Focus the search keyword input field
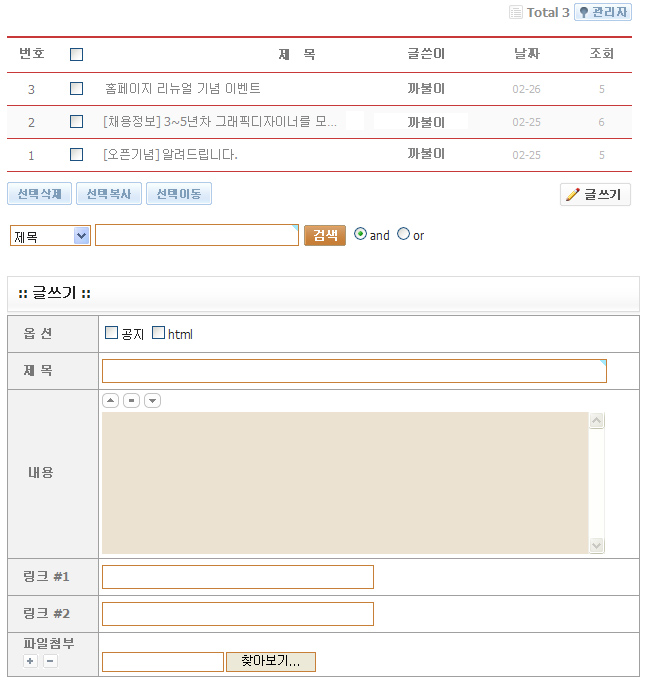Screen dimensions: 650x700 [197, 235]
